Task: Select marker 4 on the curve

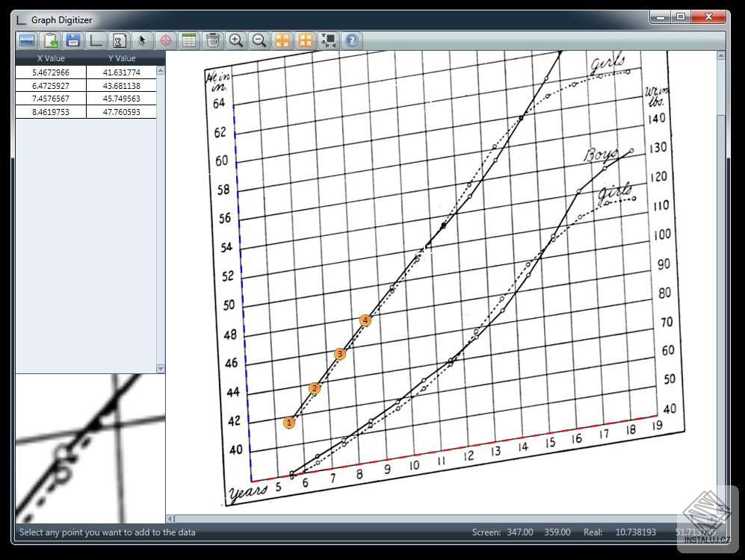Action: [365, 320]
